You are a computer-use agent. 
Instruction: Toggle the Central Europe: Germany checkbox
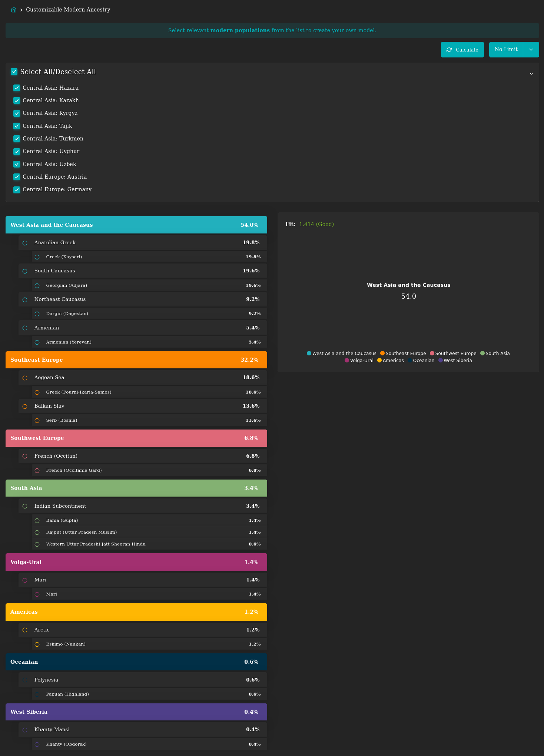pyautogui.click(x=17, y=190)
